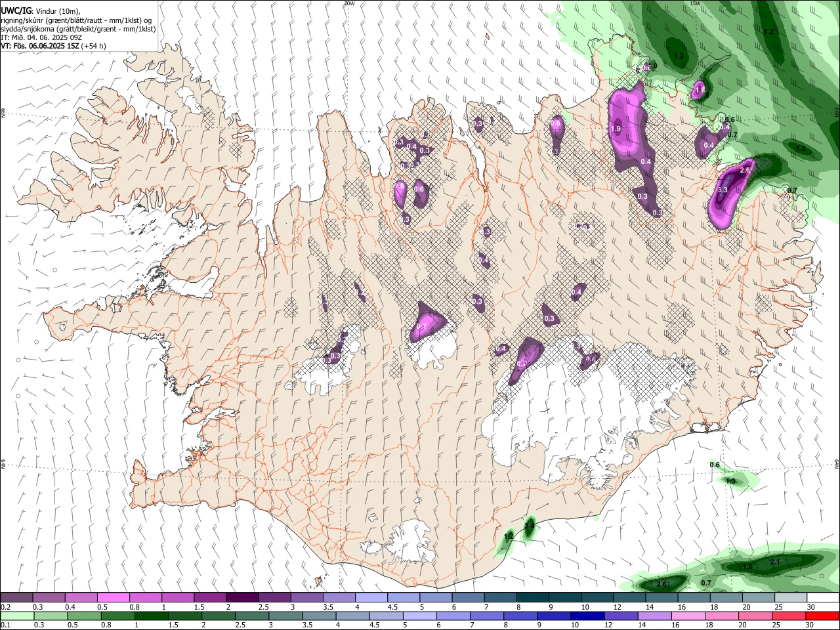Viewport: 840px width, 630px height.
Task: Click the pale grey 25–30 upper legend swatch
Action: pyautogui.click(x=789, y=597)
